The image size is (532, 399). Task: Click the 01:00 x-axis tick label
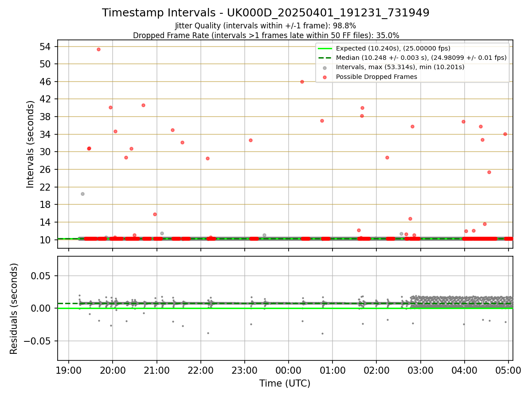pyautogui.click(x=332, y=370)
